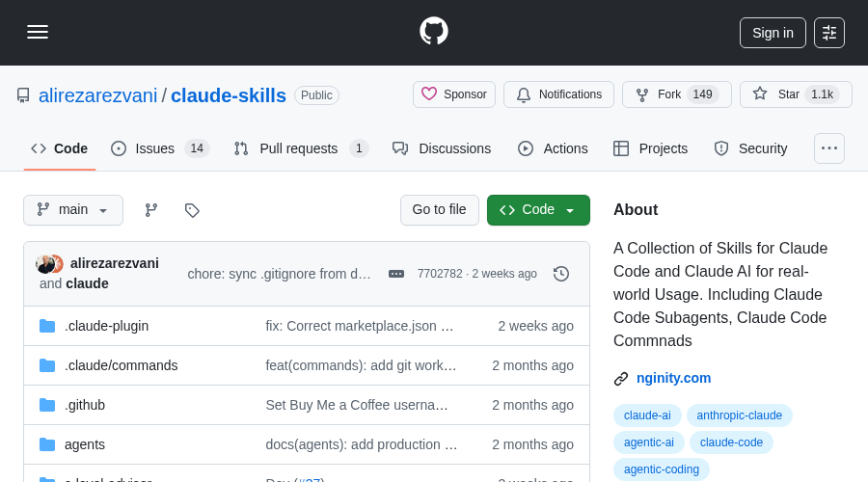Switch to the Issues tab
This screenshot has height=482, width=868.
pyautogui.click(x=160, y=148)
